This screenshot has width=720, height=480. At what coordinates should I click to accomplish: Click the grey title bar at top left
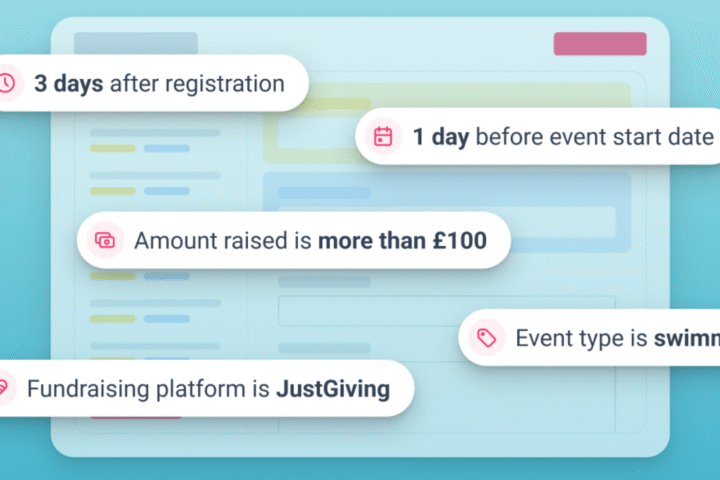coord(135,43)
